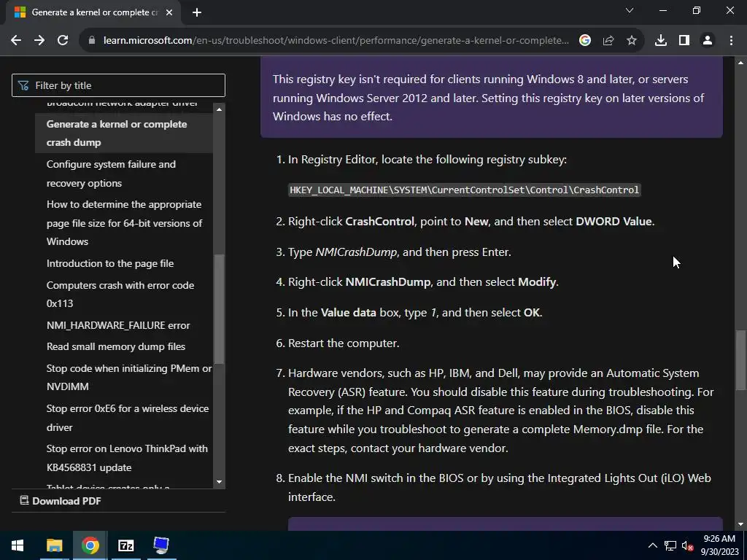Open tab search chevron in title bar

(x=630, y=10)
